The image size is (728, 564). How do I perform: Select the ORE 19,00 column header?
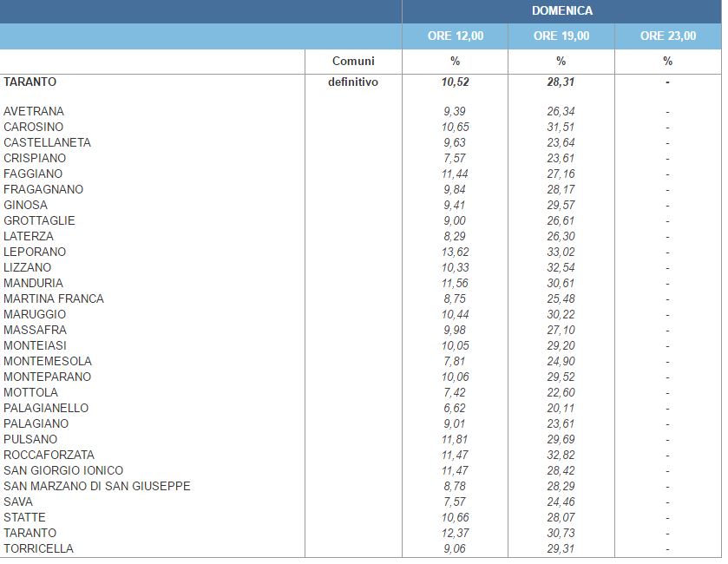click(561, 36)
